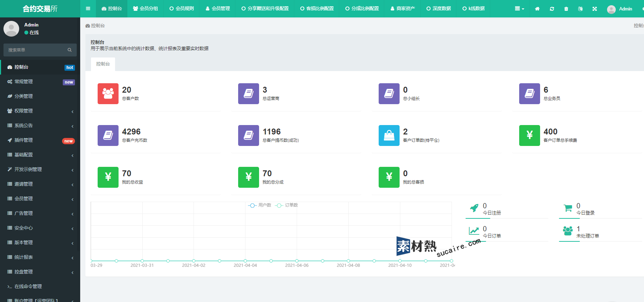Click the language translate icon
The width and height of the screenshot is (644, 302).
[580, 9]
